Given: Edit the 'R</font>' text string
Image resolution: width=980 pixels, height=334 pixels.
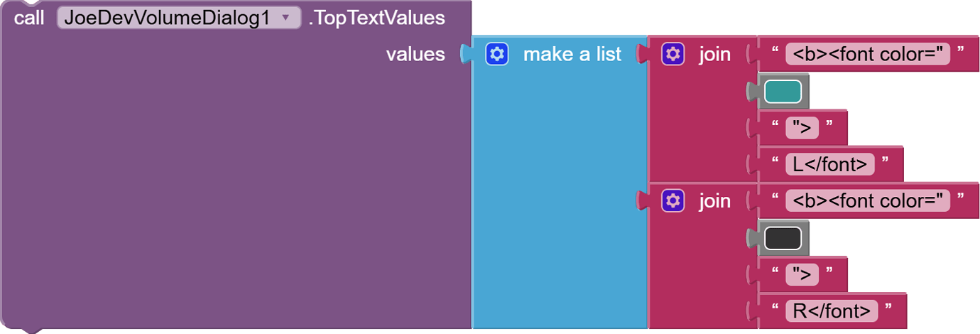Looking at the screenshot, I should coord(831,311).
